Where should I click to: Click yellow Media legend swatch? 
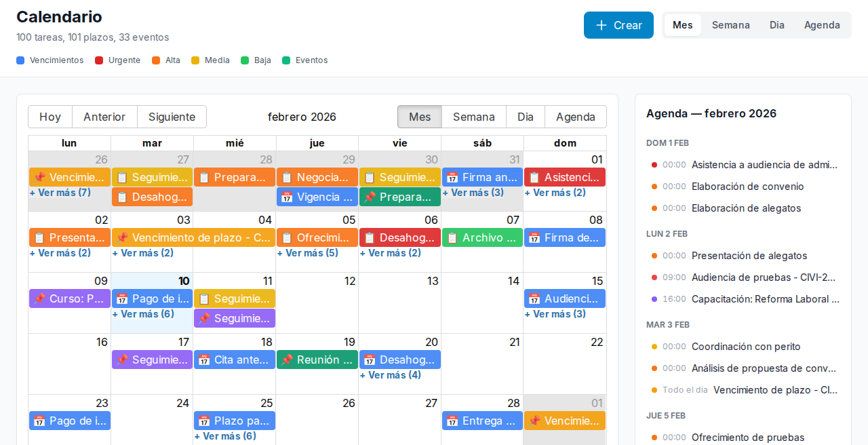coord(195,60)
